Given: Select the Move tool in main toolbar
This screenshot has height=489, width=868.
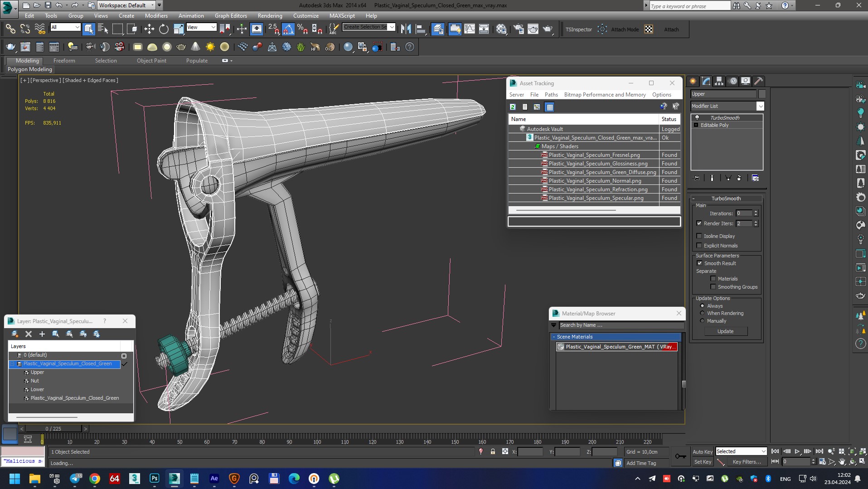Looking at the screenshot, I should [149, 29].
